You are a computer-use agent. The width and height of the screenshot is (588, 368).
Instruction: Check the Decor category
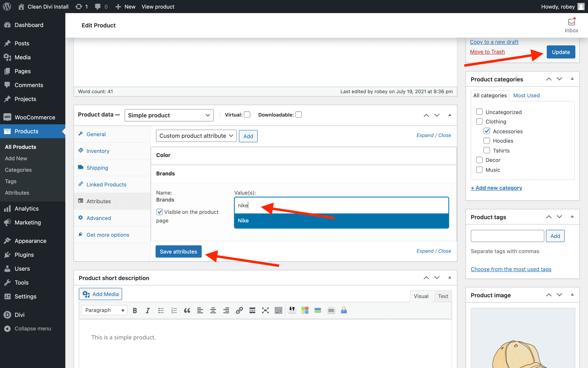pyautogui.click(x=479, y=160)
